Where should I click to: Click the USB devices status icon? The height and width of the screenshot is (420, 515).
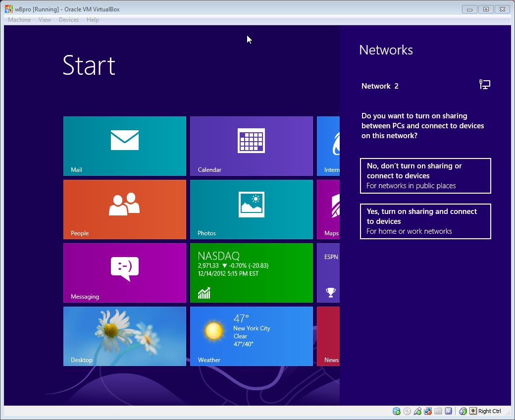(417, 411)
